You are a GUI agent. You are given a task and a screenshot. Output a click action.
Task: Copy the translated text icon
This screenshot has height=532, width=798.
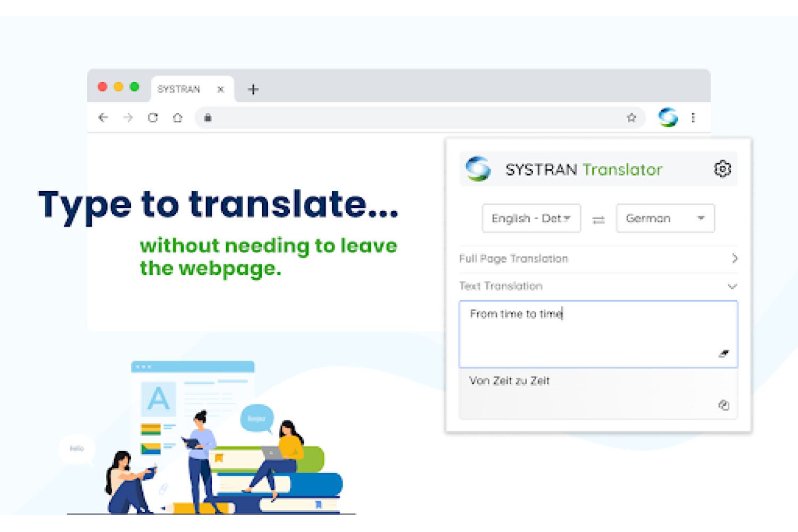click(x=724, y=405)
